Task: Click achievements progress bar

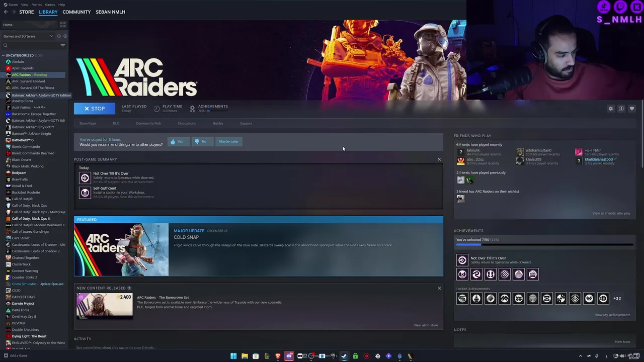Action: click(545, 244)
